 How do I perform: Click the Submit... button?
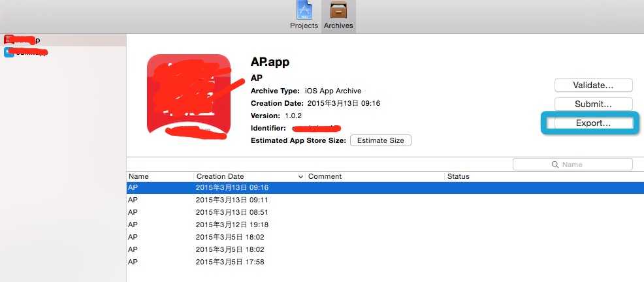(x=594, y=104)
